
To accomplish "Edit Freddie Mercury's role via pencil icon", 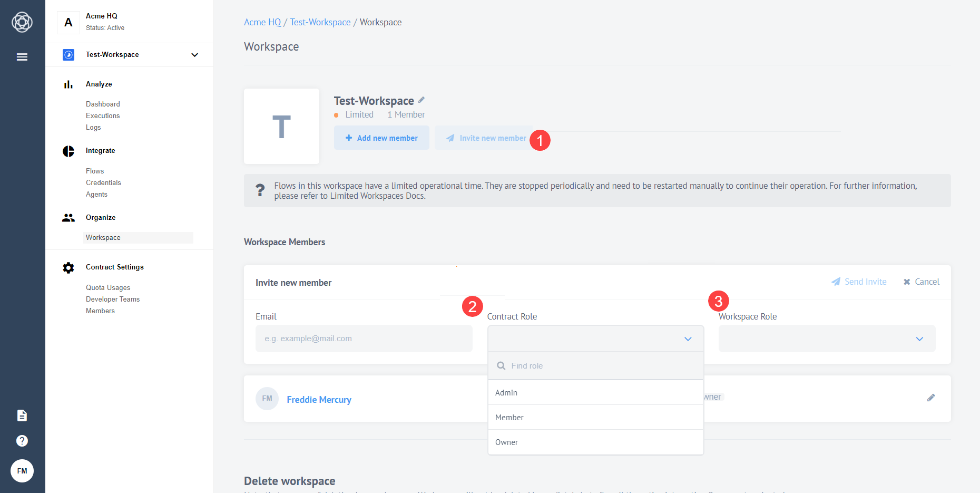I will 931,398.
